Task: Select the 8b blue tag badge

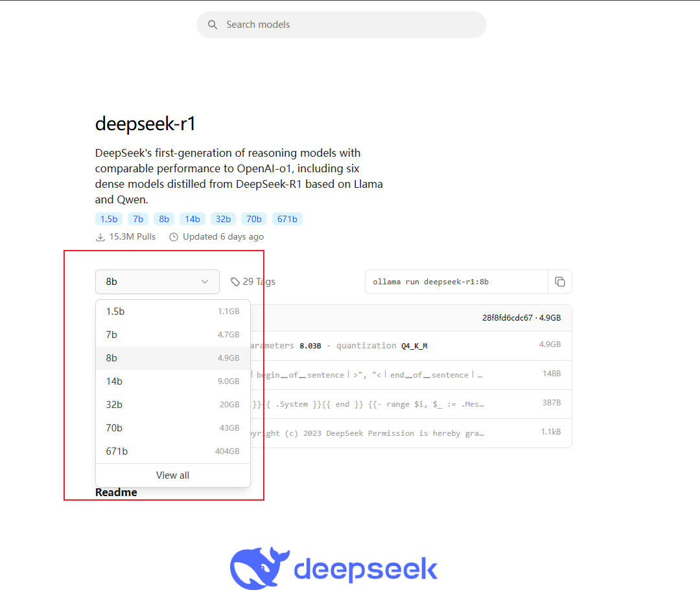Action: pos(164,219)
